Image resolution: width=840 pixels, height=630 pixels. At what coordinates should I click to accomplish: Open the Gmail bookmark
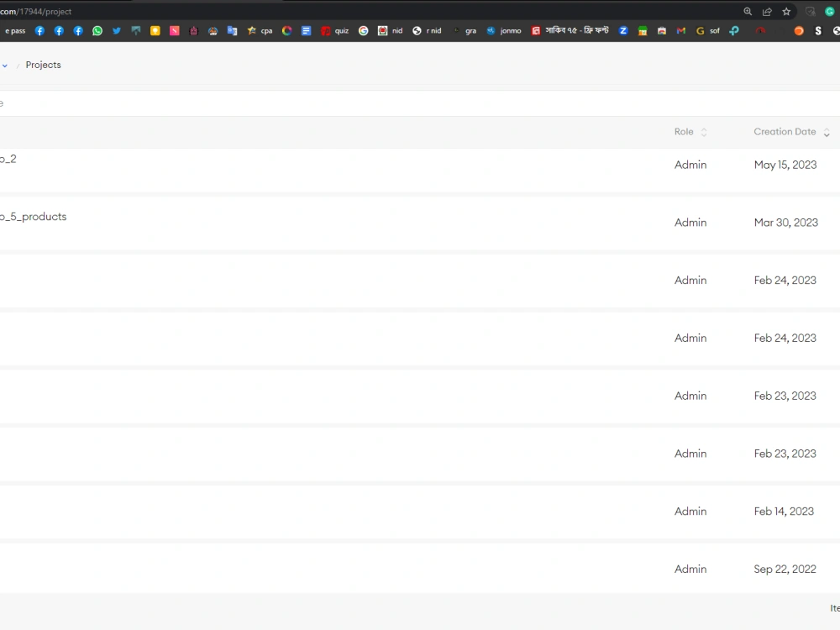[x=681, y=30]
